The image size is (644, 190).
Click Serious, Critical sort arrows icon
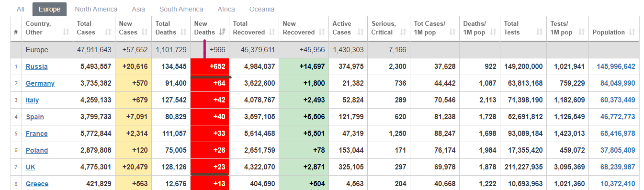click(x=403, y=32)
